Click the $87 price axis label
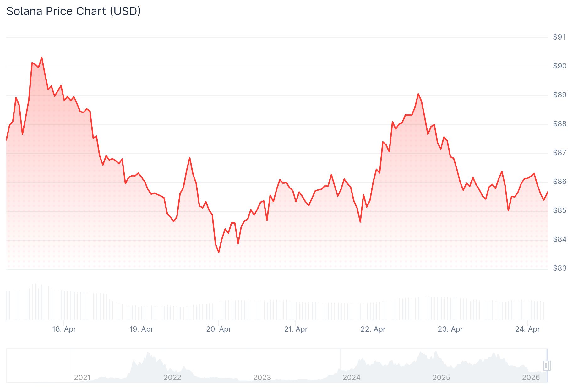Screen dimensions: 573x392 (x=559, y=153)
